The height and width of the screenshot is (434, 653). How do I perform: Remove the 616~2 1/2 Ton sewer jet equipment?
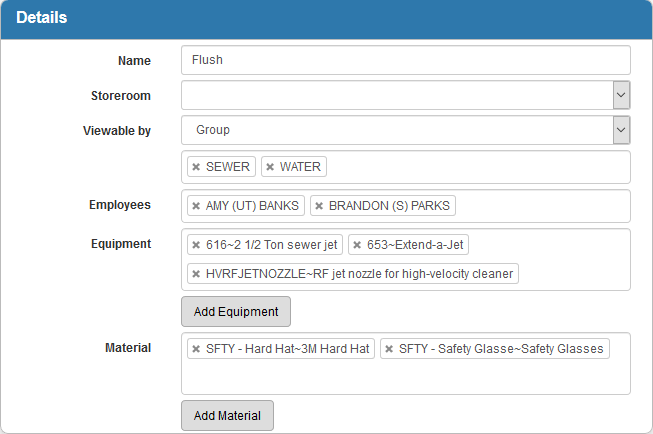tap(196, 245)
